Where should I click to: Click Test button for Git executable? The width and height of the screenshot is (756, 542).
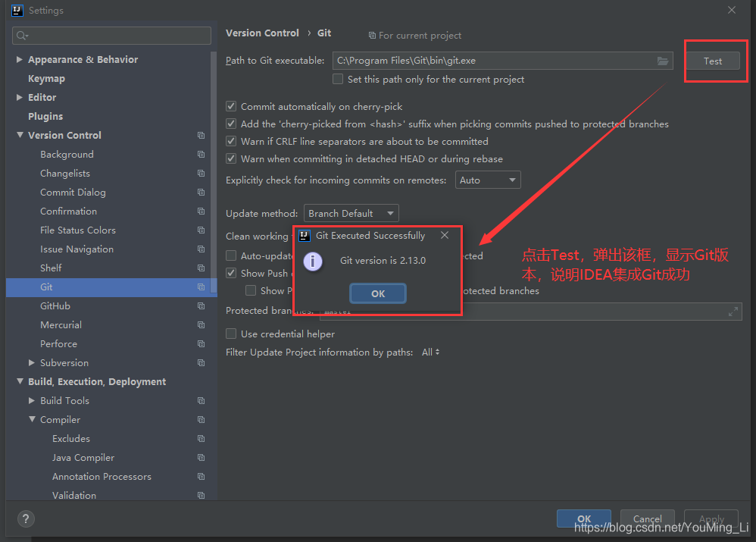pyautogui.click(x=712, y=61)
